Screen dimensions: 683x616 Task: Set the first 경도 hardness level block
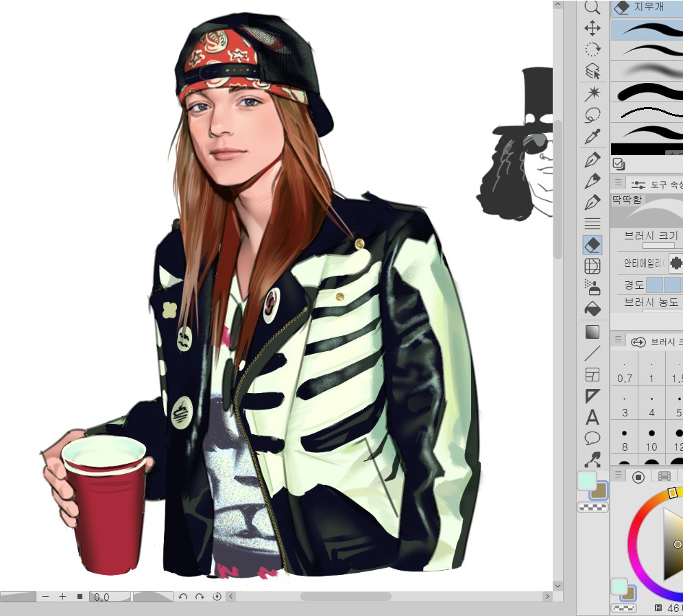click(x=654, y=285)
